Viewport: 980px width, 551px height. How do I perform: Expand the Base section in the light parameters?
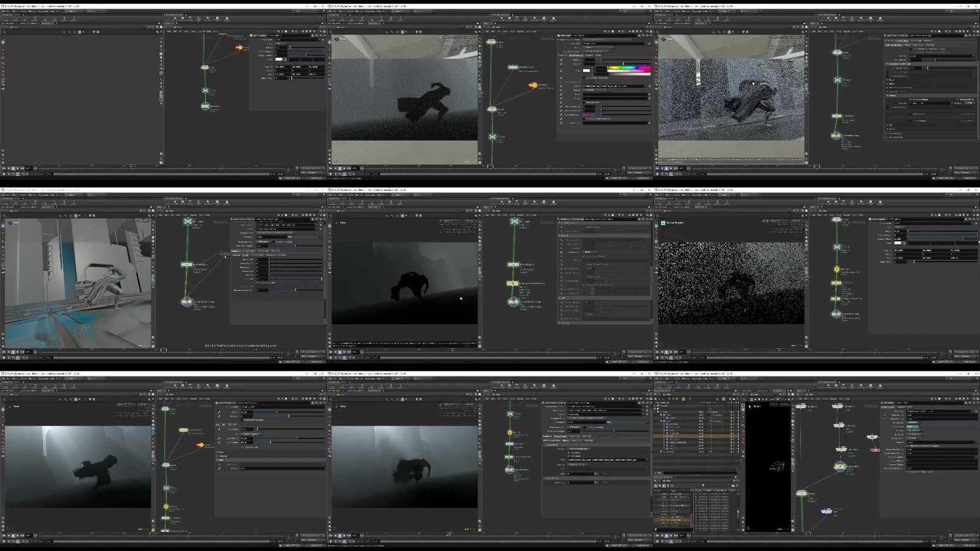click(x=221, y=452)
